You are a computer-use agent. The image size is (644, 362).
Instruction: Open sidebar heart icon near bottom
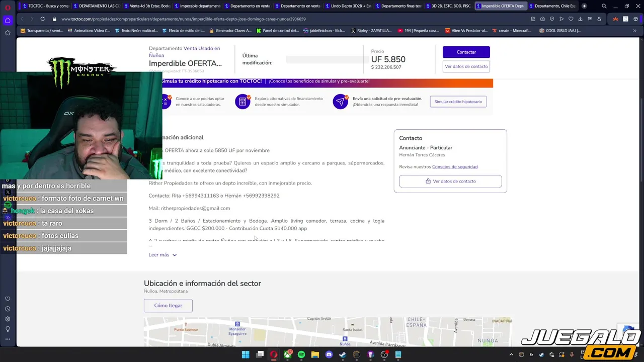tap(8, 299)
